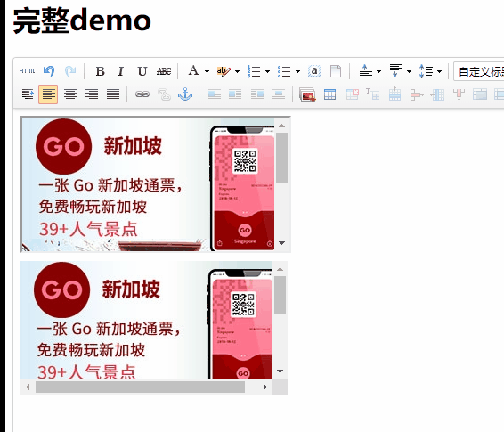The image size is (504, 432).
Task: Click the horizontal scrollbar right arrow
Action: [265, 387]
